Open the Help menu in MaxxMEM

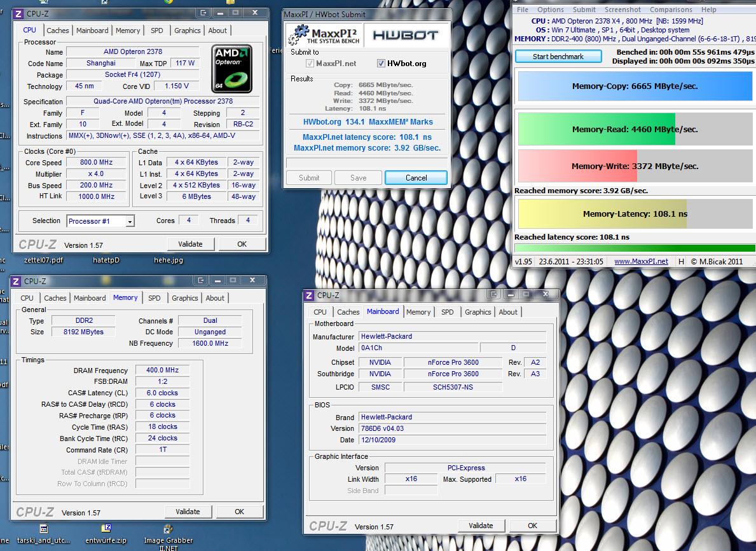pyautogui.click(x=708, y=10)
